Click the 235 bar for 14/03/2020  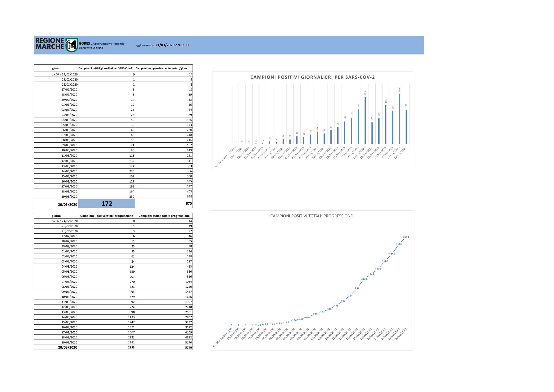pos(365,121)
